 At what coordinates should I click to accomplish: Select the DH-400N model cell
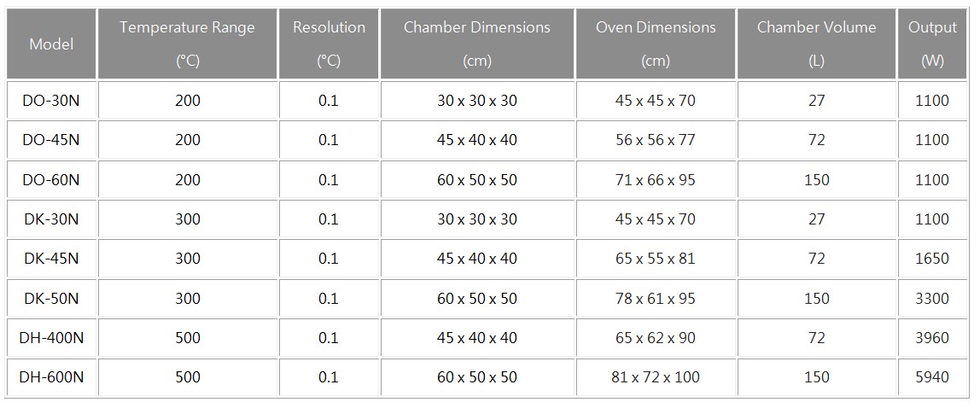tap(51, 338)
